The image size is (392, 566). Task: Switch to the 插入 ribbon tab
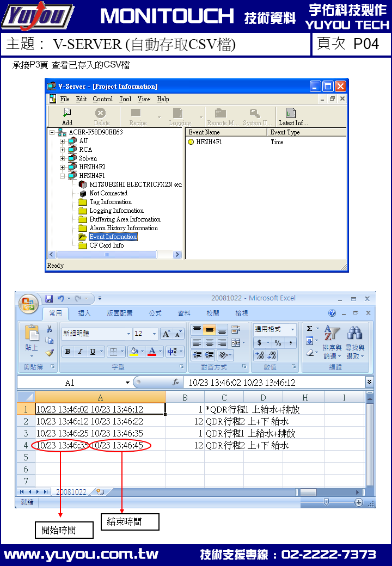[x=84, y=313]
